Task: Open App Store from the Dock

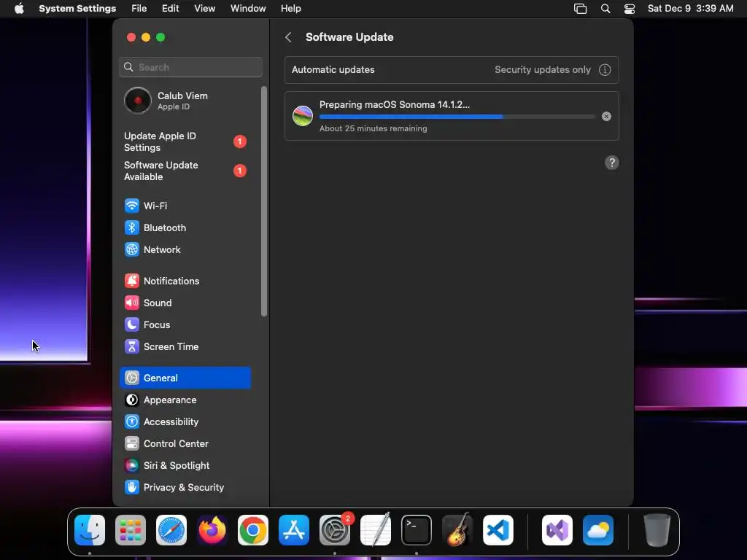Action: [x=294, y=530]
